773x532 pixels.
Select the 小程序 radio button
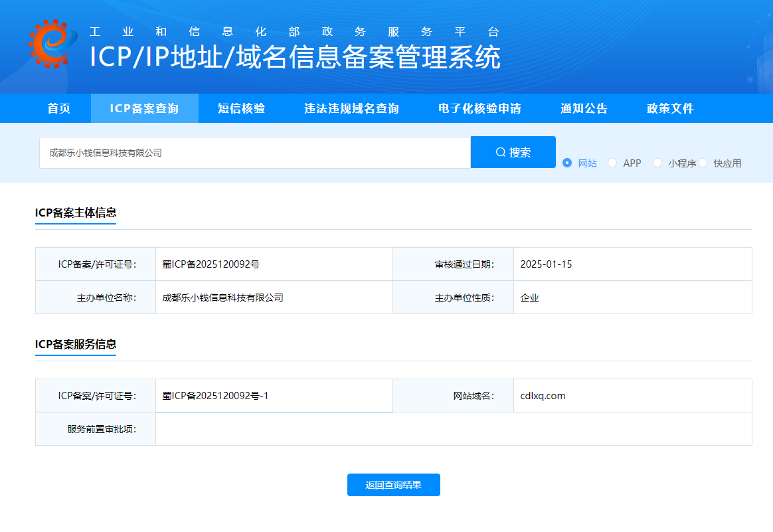pyautogui.click(x=657, y=163)
